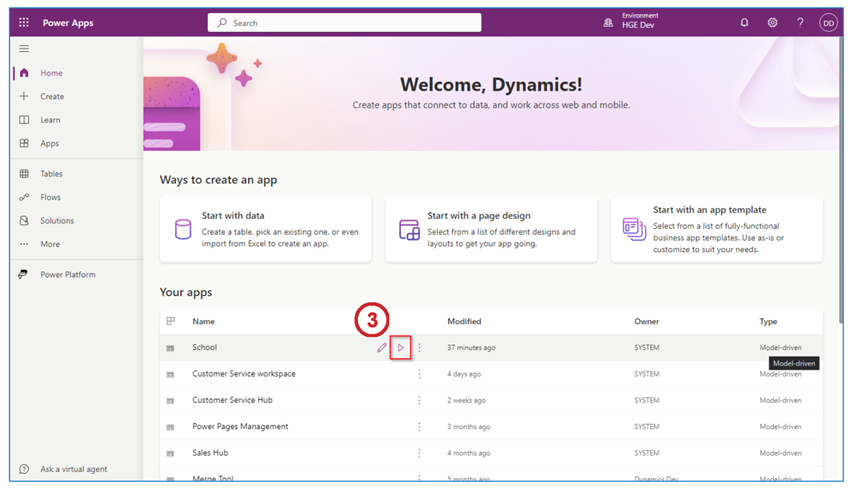Choose the Start with data card

pos(265,229)
